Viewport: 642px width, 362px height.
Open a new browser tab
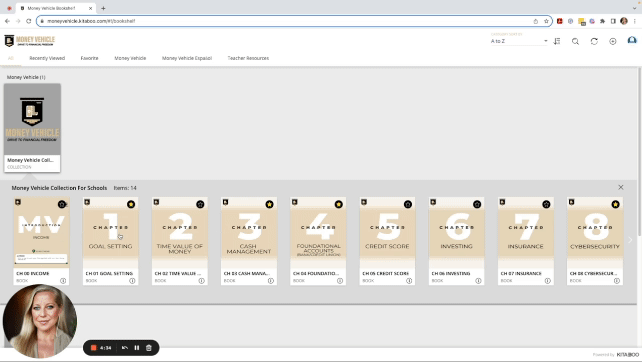tap(103, 8)
